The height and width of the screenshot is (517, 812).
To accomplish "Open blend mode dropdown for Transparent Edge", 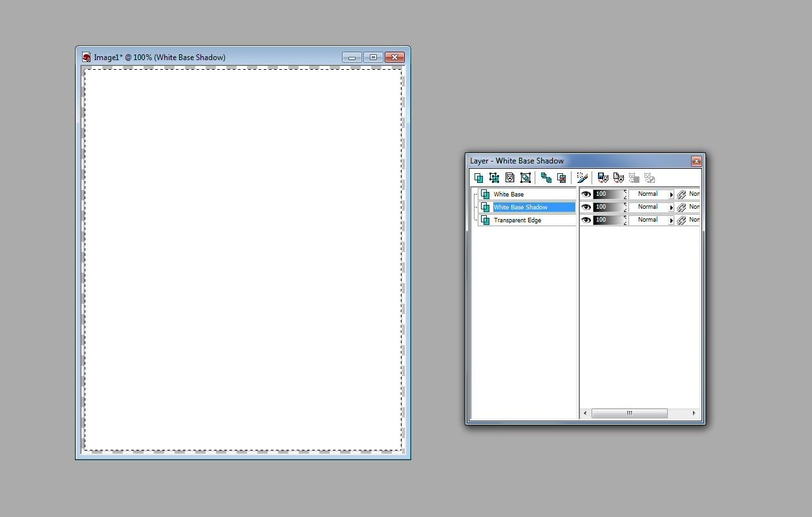I will [671, 220].
